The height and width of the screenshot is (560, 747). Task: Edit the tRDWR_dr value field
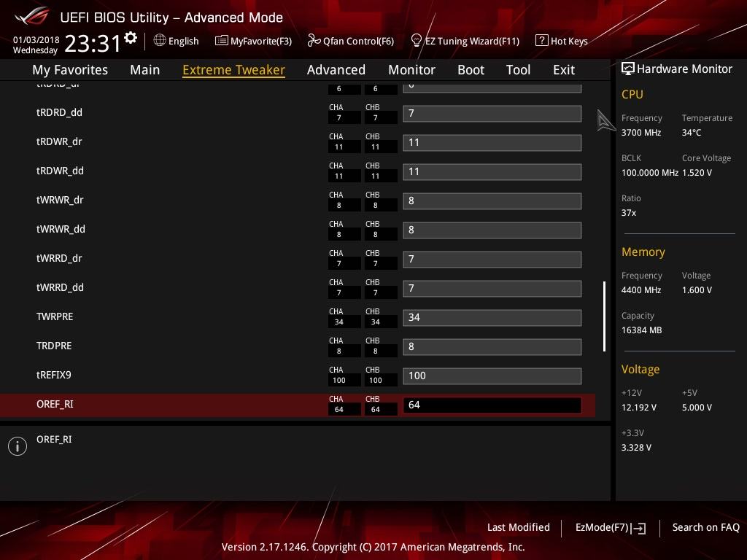492,142
